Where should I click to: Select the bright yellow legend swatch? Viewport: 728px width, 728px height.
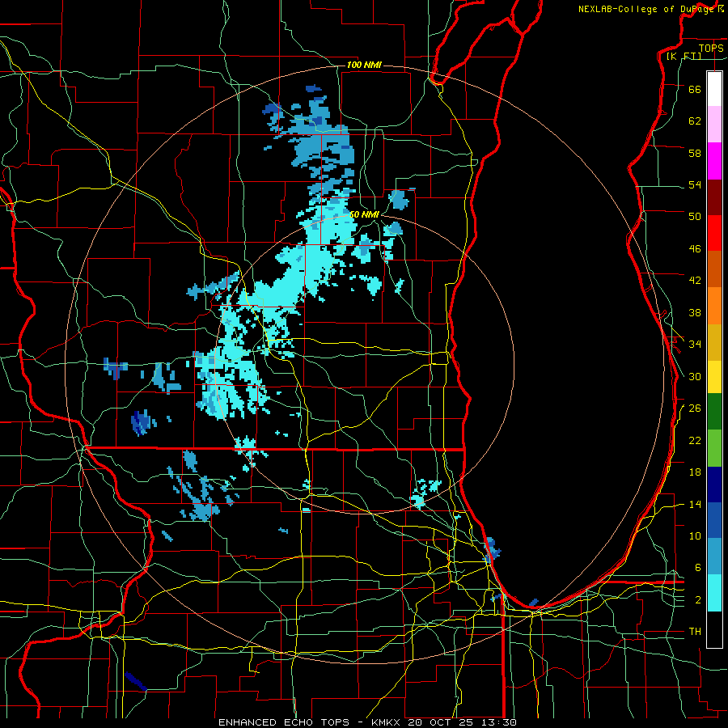pos(714,377)
